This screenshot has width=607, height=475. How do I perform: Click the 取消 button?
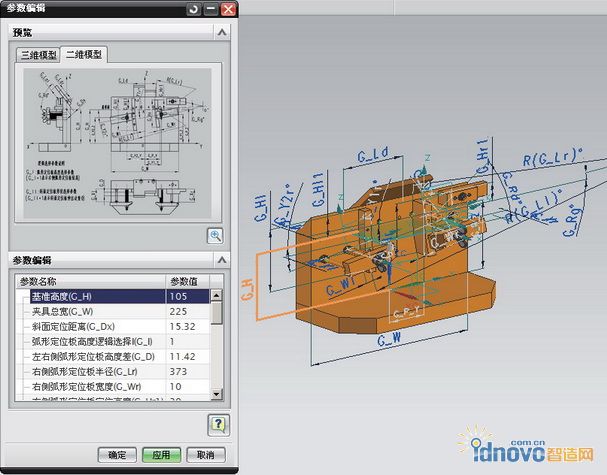205,455
